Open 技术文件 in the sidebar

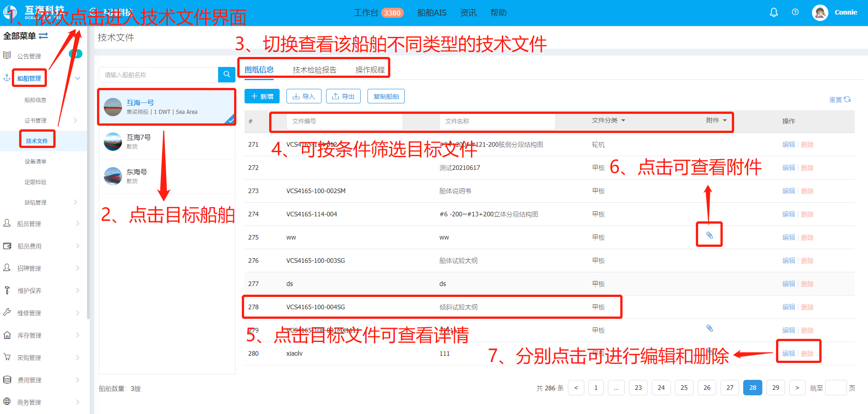pyautogui.click(x=37, y=141)
